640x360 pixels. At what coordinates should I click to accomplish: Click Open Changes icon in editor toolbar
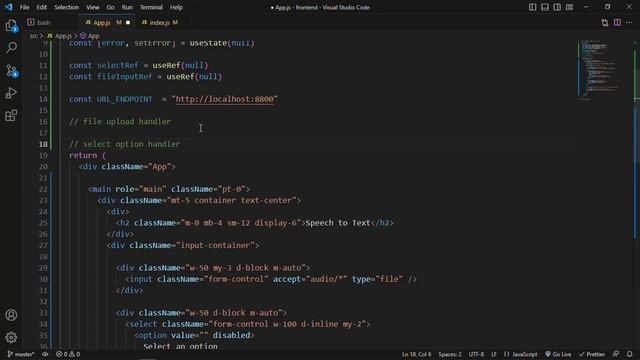[x=604, y=23]
